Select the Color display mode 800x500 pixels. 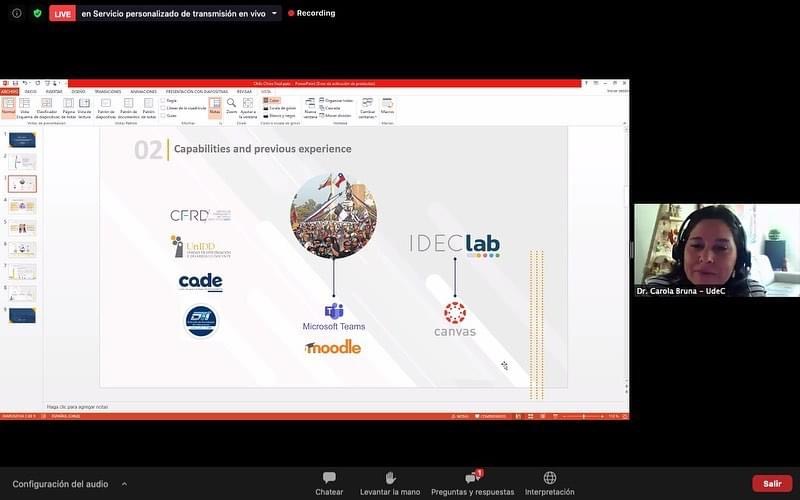coord(272,101)
